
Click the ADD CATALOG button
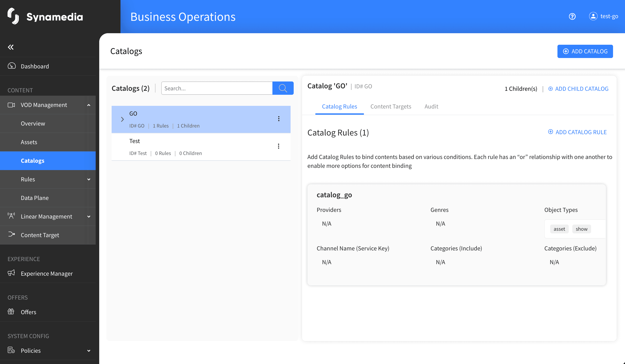tap(585, 51)
